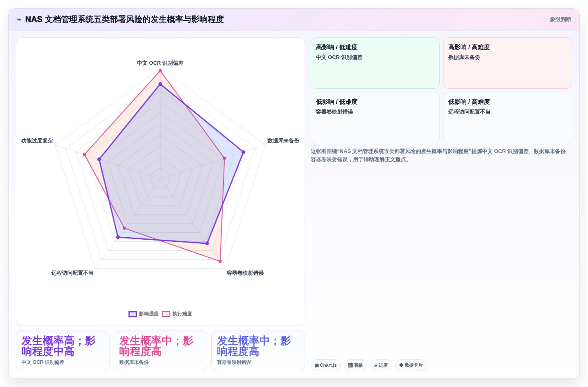Screen dimensions: 588x387
Task: Select the 表格 tag chip
Action: tap(355, 365)
